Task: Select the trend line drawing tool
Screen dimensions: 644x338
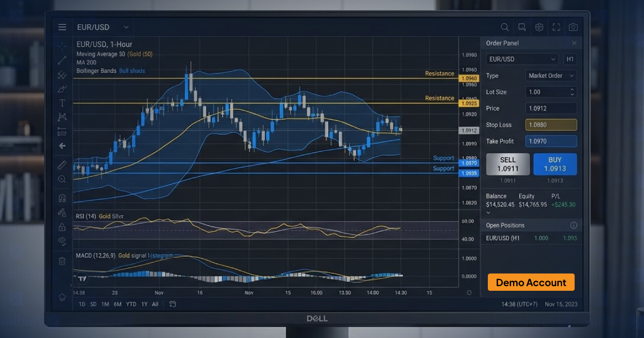Action: [x=62, y=60]
